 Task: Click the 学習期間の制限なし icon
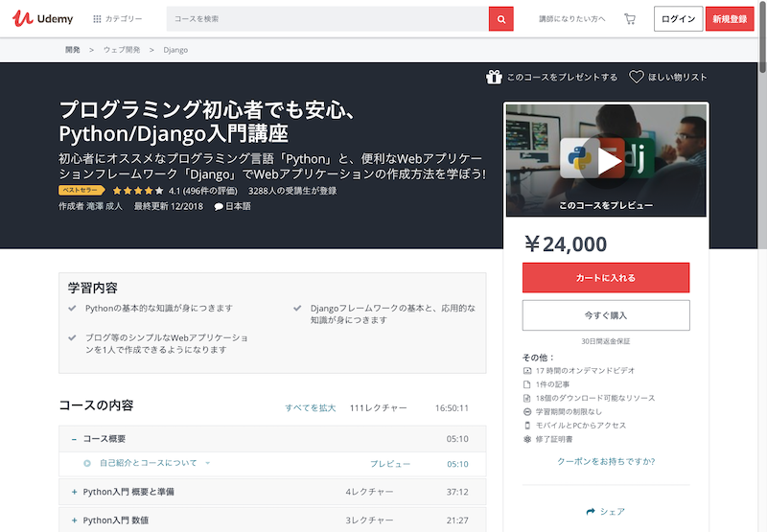click(x=526, y=412)
